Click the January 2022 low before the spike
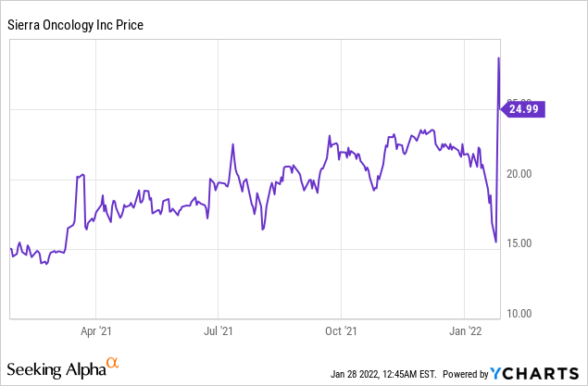This screenshot has height=386, width=588. click(x=496, y=242)
